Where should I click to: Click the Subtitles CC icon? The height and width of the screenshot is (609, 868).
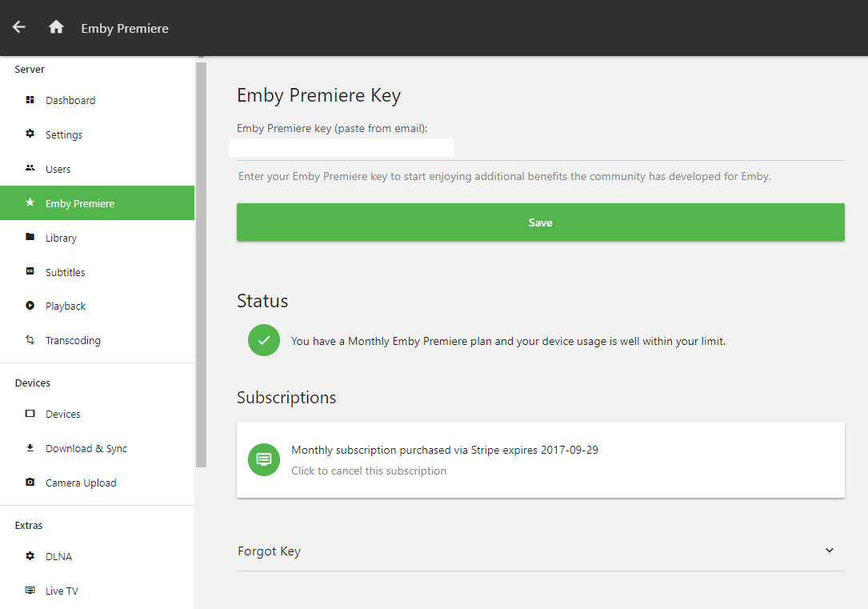point(30,271)
